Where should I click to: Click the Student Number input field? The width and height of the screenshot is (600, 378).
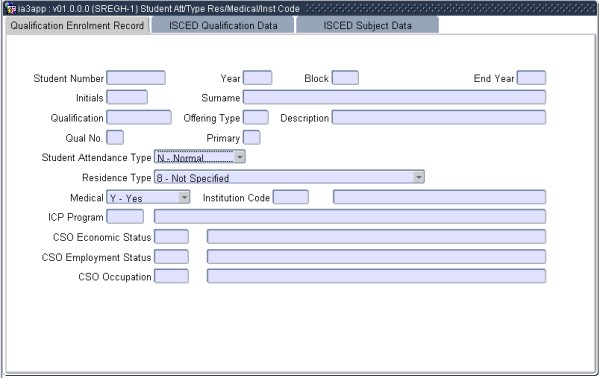point(136,78)
